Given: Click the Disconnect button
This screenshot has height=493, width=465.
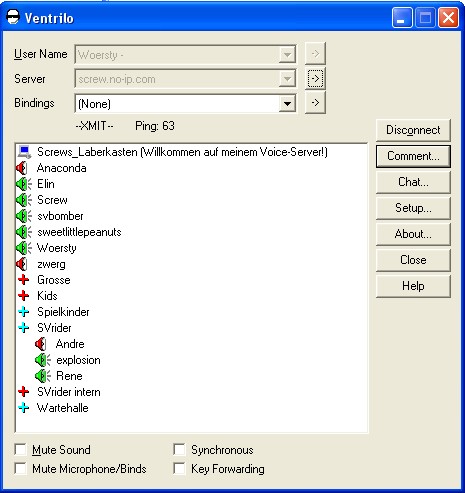Looking at the screenshot, I should (x=413, y=130).
